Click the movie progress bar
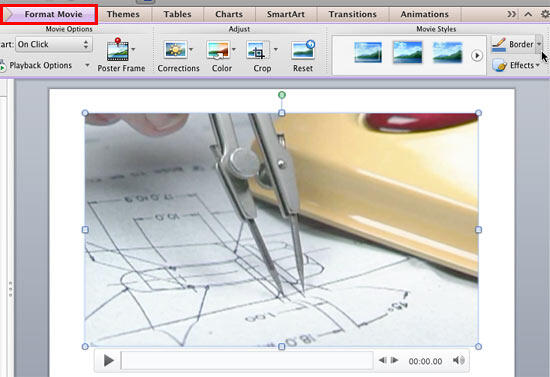Image resolution: width=550 pixels, height=377 pixels. point(247,361)
